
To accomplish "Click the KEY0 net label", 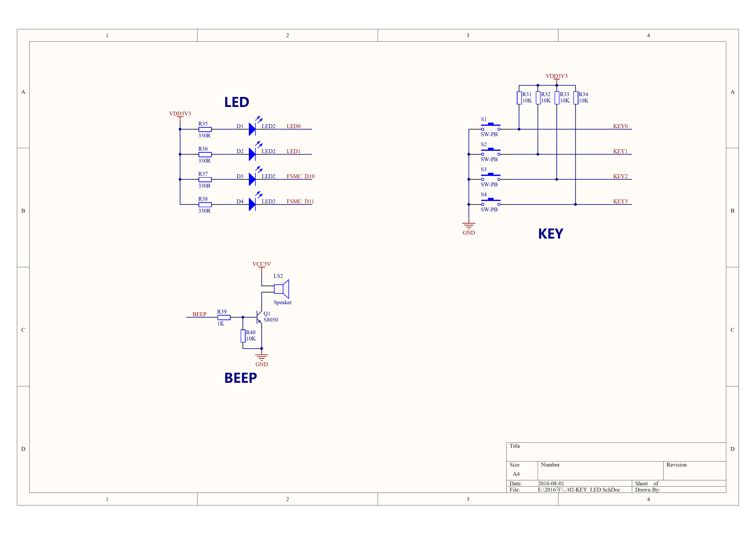I will tap(620, 126).
